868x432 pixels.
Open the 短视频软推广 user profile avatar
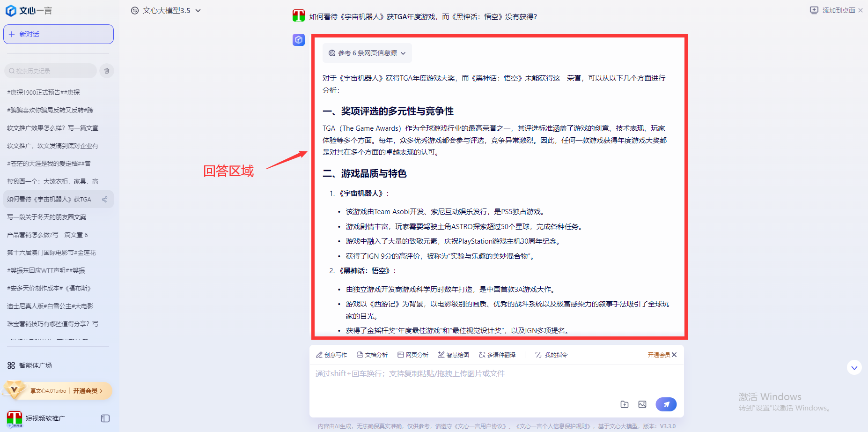coord(15,418)
